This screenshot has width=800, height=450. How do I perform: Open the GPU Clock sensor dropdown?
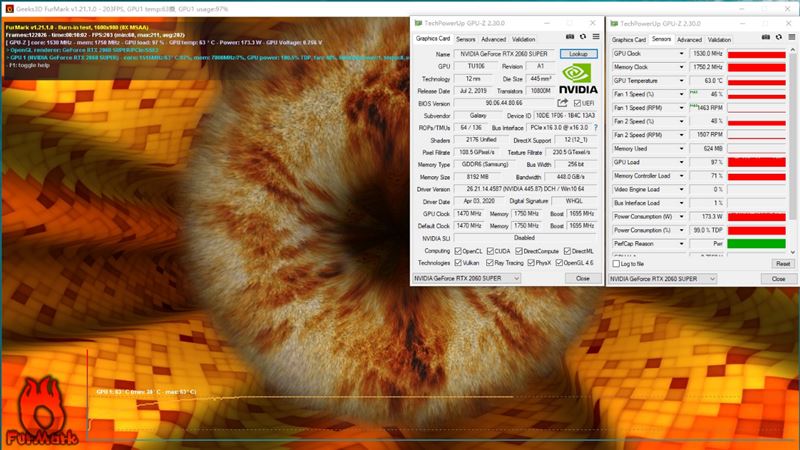[x=681, y=54]
